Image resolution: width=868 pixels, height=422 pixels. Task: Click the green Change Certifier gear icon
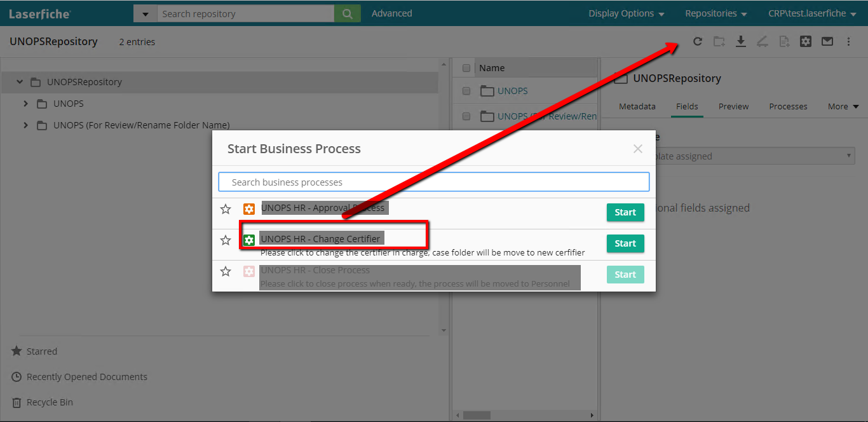coord(249,240)
